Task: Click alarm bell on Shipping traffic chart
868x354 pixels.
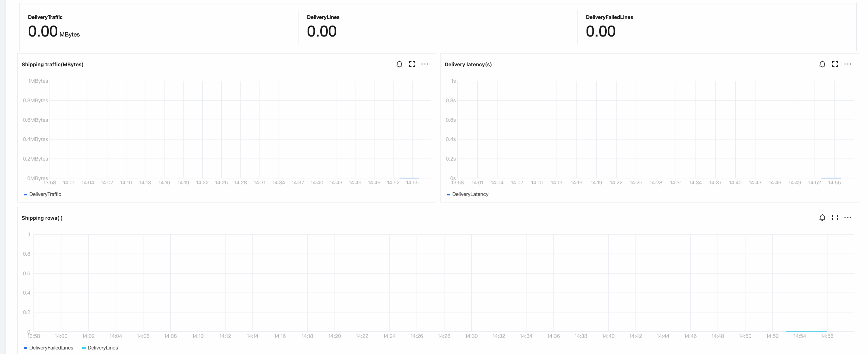Action: point(399,64)
